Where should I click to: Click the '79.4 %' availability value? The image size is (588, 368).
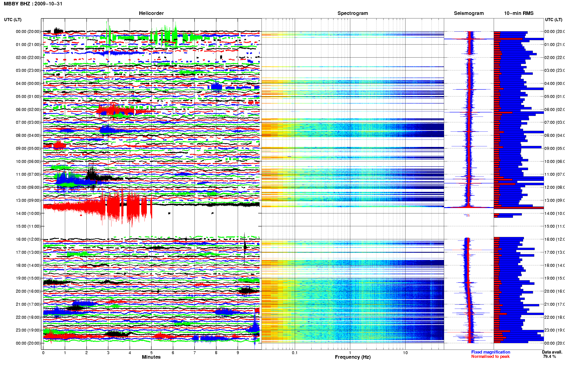click(x=549, y=356)
